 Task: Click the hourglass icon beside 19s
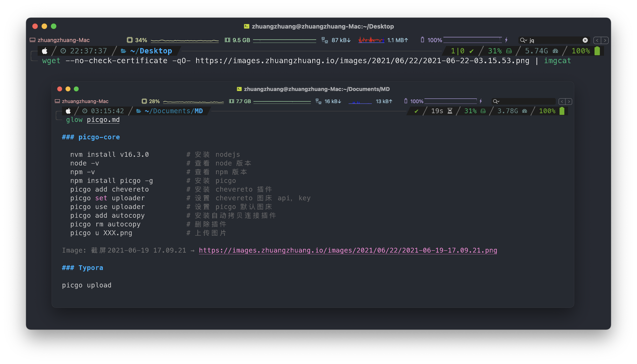(450, 111)
